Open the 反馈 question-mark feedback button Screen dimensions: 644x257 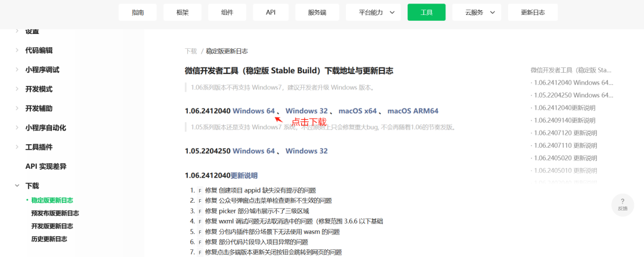pyautogui.click(x=623, y=205)
